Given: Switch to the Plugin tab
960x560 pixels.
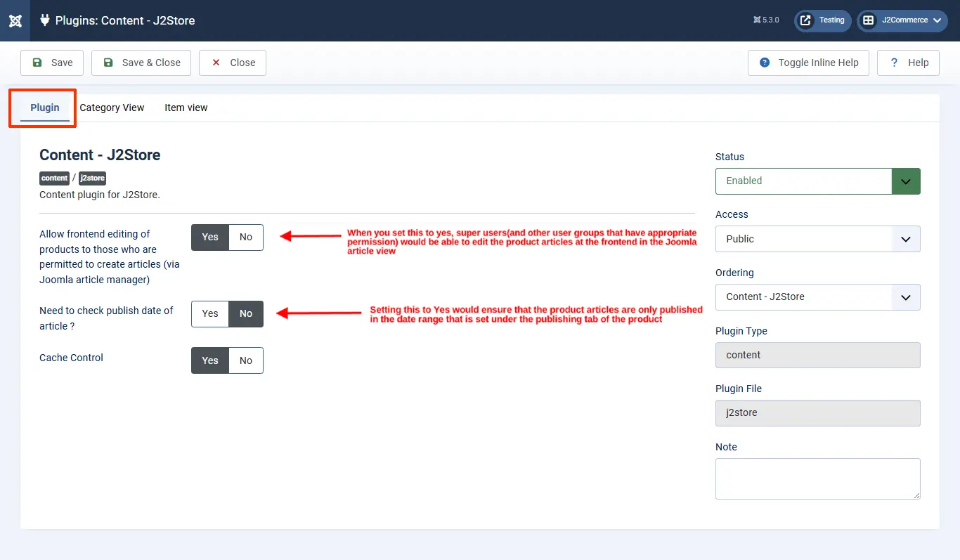Looking at the screenshot, I should 45,108.
